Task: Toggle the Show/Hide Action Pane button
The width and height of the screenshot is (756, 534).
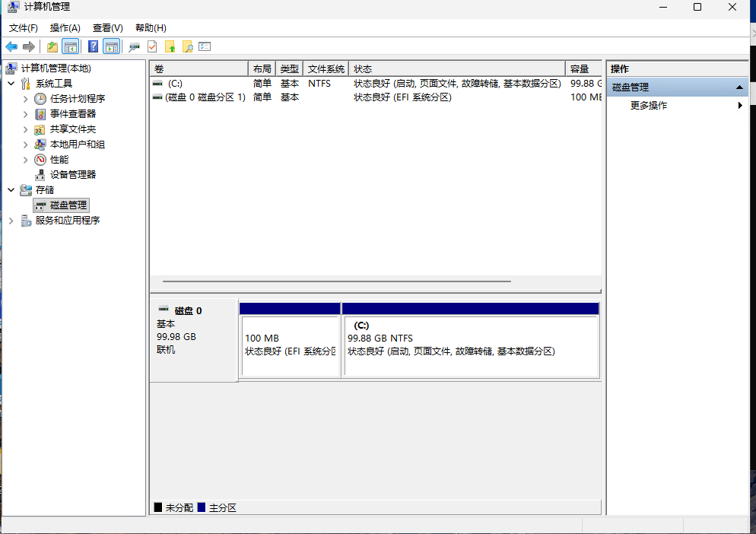Action: 111,46
